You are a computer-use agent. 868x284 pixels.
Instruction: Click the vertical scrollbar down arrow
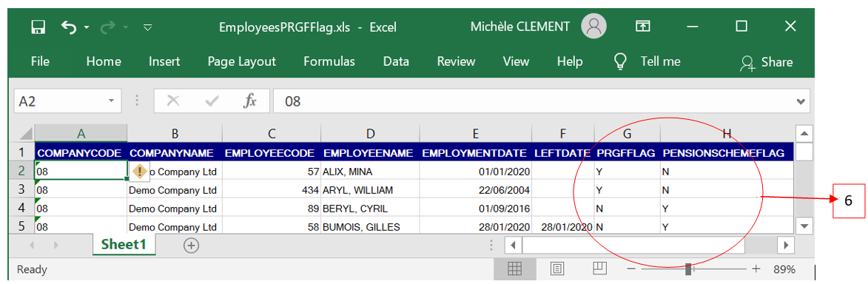pos(804,226)
